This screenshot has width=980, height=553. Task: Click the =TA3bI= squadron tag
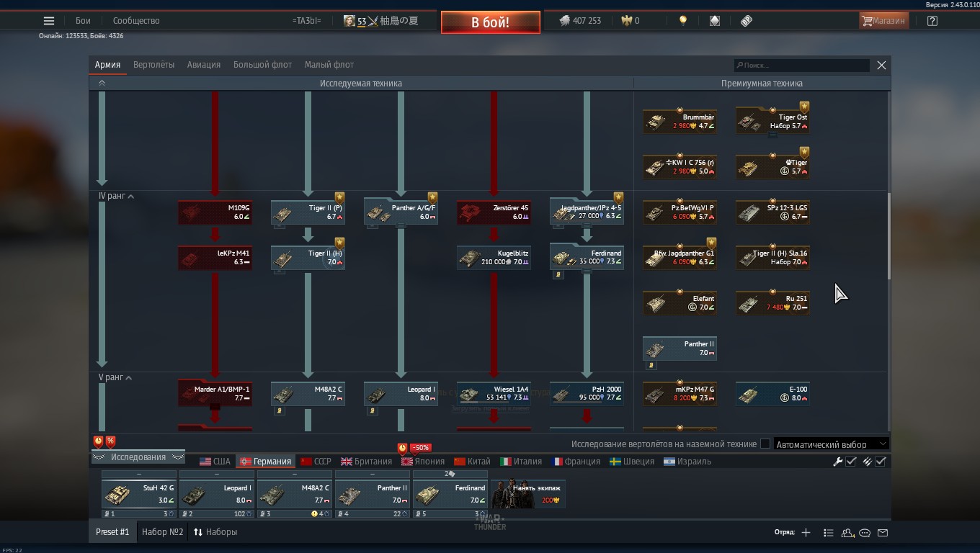point(306,21)
